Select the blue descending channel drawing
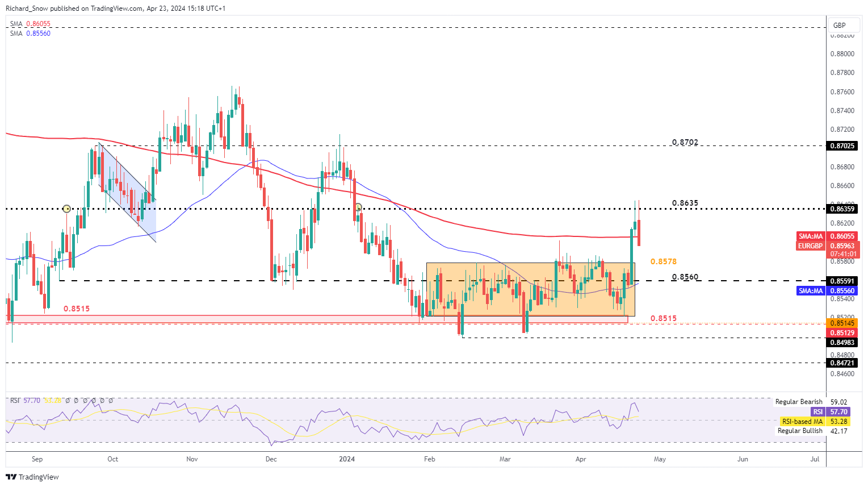 click(x=128, y=193)
